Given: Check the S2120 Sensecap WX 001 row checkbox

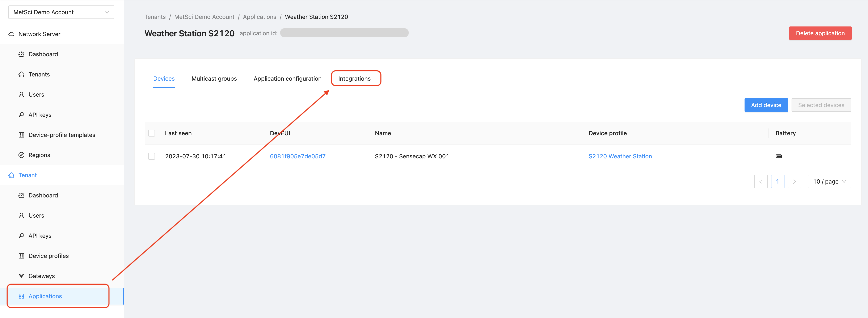Looking at the screenshot, I should [x=152, y=156].
